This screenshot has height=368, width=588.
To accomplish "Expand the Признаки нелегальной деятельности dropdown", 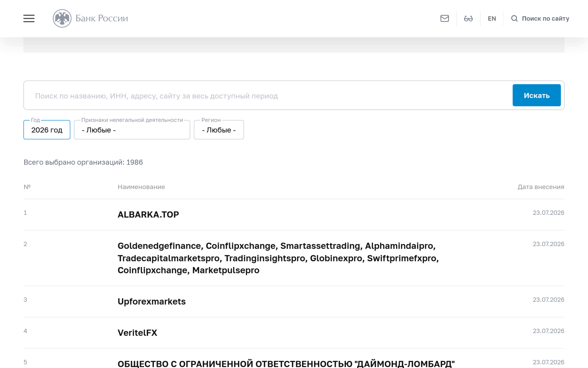I will click(132, 130).
